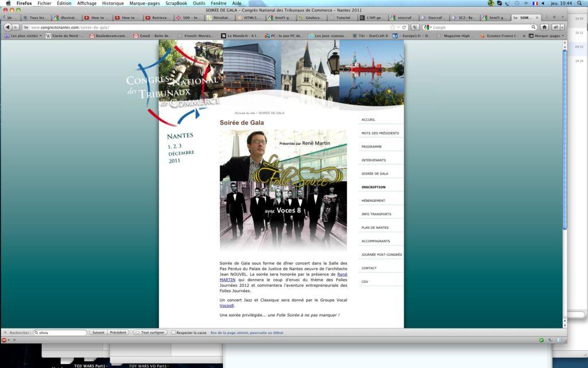Open the Home page button

(544, 27)
